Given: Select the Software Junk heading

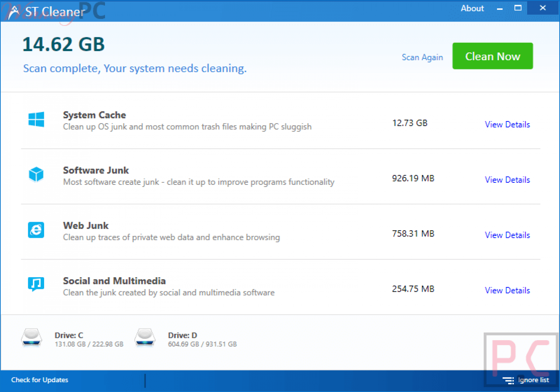Looking at the screenshot, I should coord(96,170).
